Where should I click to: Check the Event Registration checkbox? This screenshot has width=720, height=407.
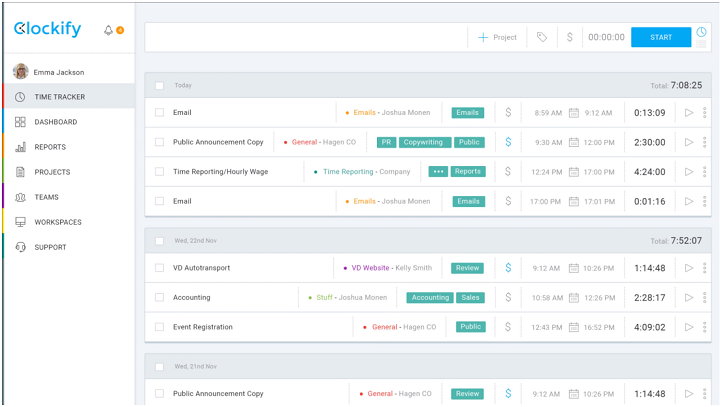159,327
